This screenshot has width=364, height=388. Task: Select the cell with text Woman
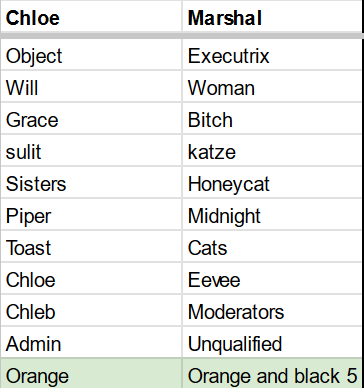click(x=273, y=86)
